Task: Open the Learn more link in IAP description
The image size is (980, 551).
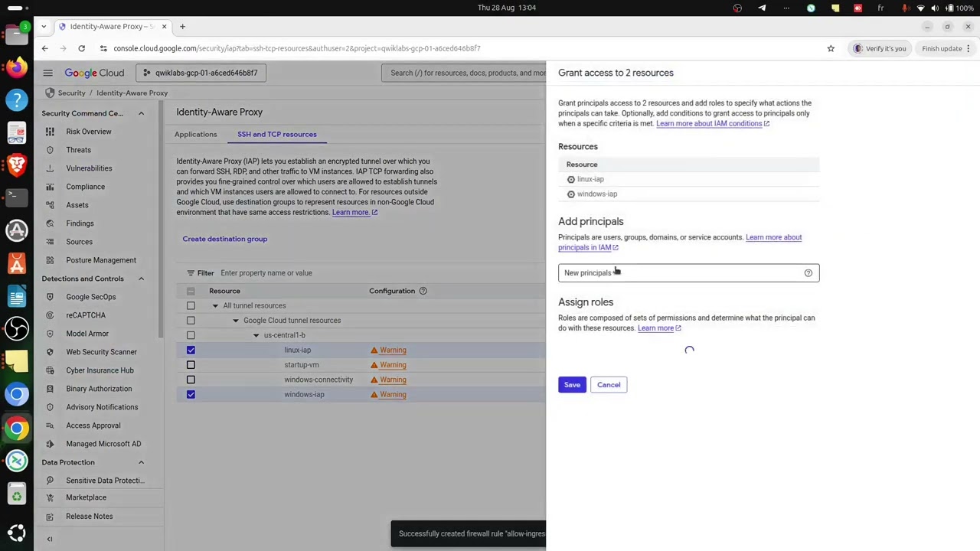Action: [x=354, y=213]
